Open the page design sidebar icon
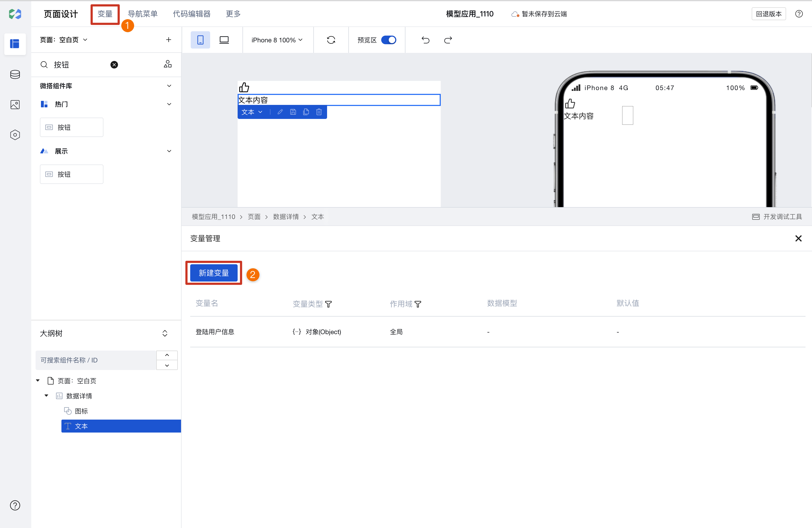This screenshot has width=812, height=528. pos(15,44)
